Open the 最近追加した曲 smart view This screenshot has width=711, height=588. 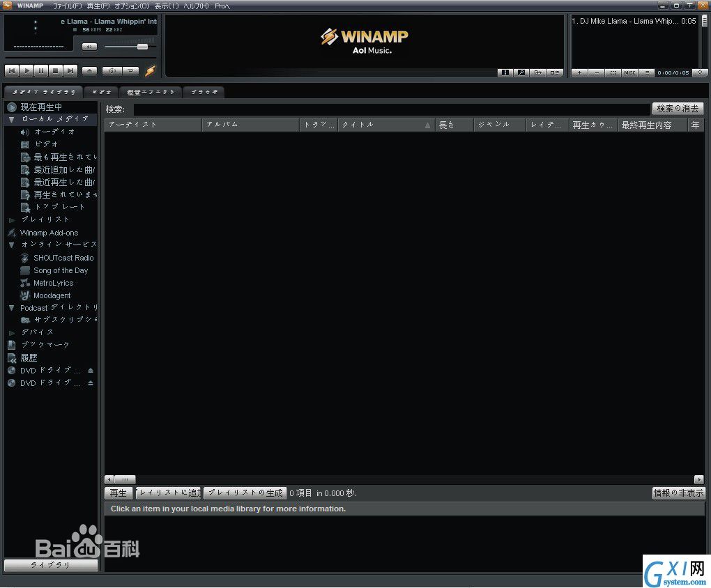pyautogui.click(x=58, y=170)
